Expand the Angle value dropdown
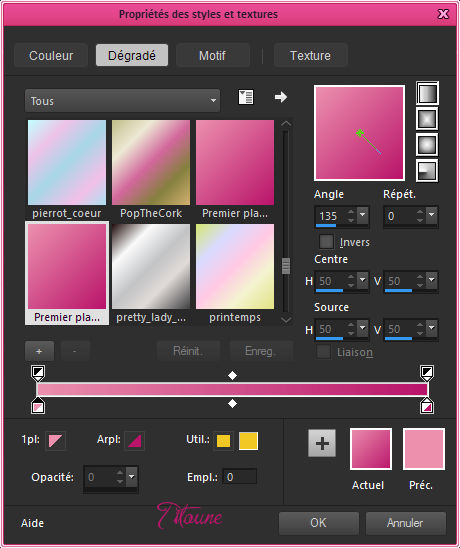 (362, 214)
